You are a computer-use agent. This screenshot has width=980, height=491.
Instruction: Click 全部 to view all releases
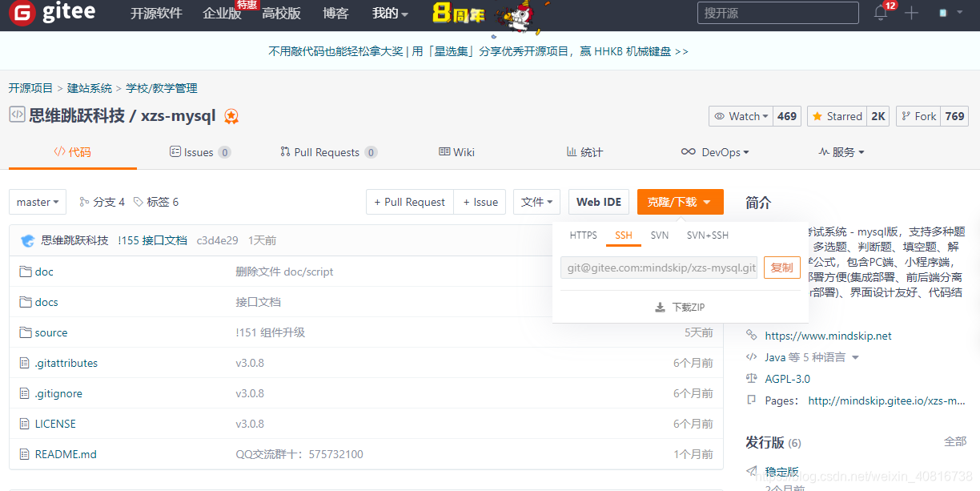pos(955,441)
